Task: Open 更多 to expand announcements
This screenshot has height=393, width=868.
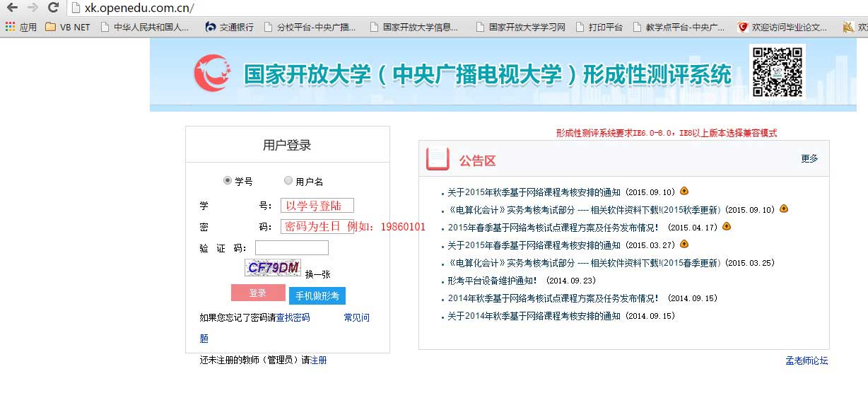Action: click(809, 159)
